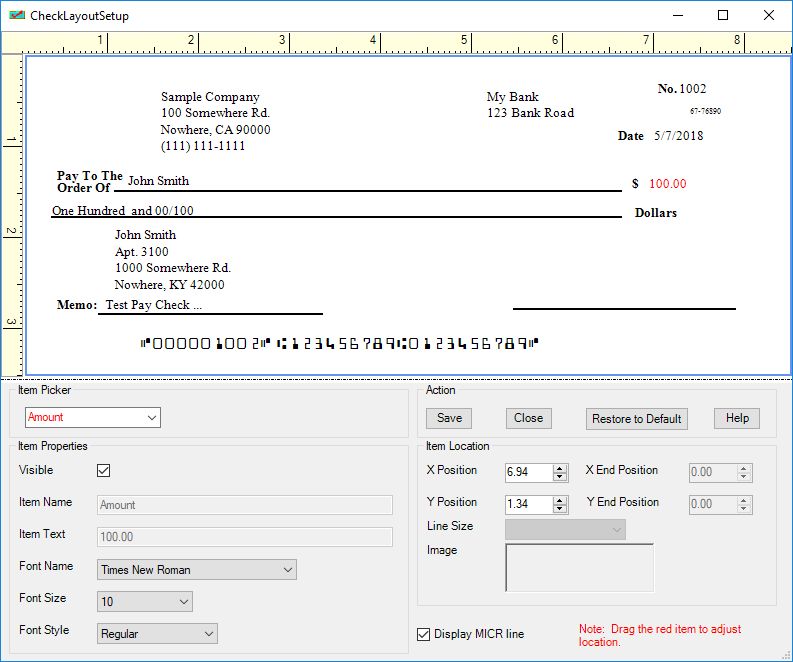This screenshot has width=793, height=662.
Task: Click '(111) 111-1111' phone number
Action: (x=203, y=146)
